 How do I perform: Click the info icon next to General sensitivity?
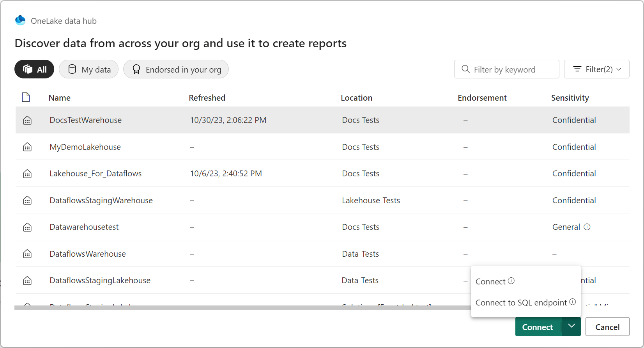coord(587,227)
